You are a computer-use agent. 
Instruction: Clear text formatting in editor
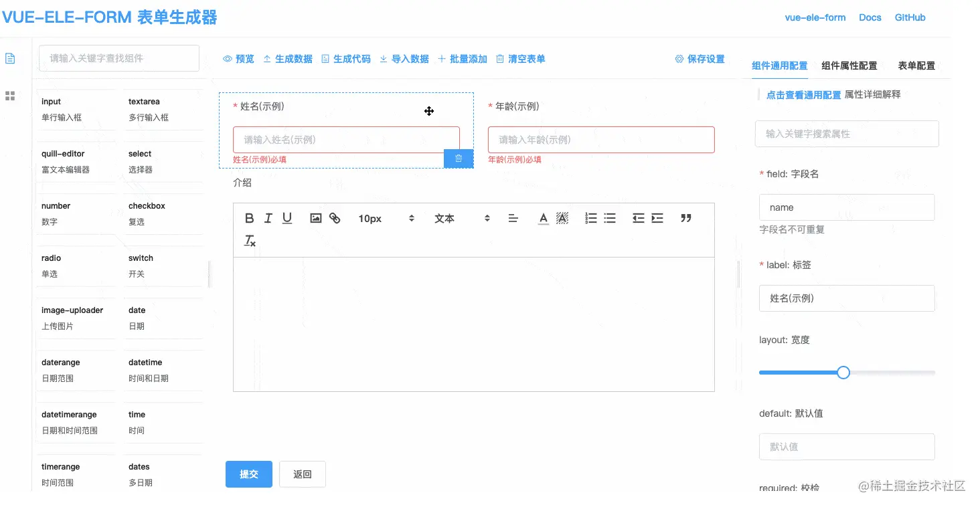tap(250, 241)
